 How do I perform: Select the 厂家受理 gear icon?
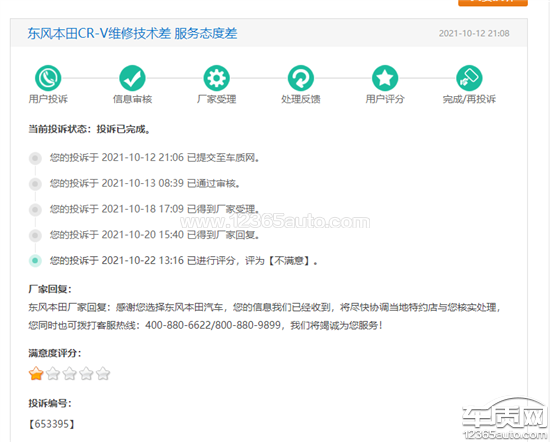[x=216, y=78]
